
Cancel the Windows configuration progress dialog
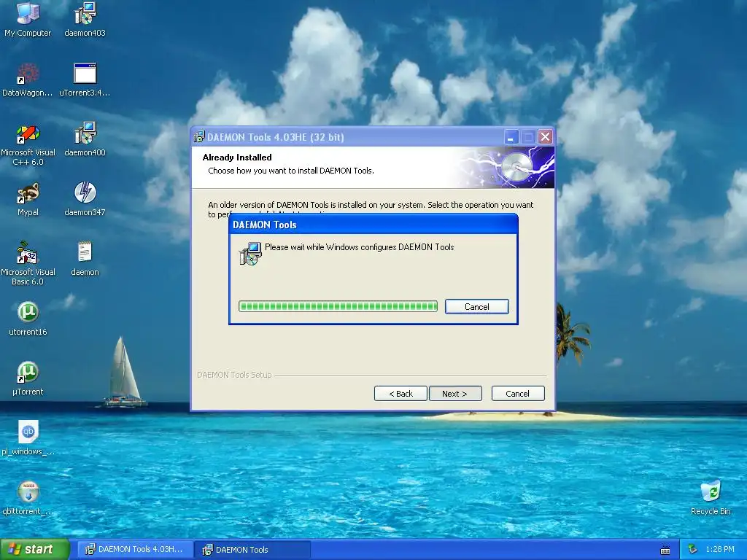(477, 307)
